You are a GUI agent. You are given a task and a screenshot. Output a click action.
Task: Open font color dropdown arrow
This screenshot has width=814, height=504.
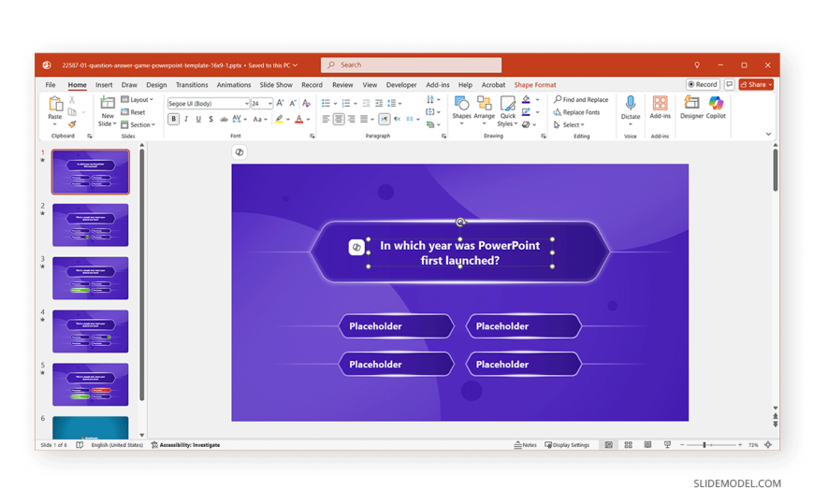pos(309,120)
